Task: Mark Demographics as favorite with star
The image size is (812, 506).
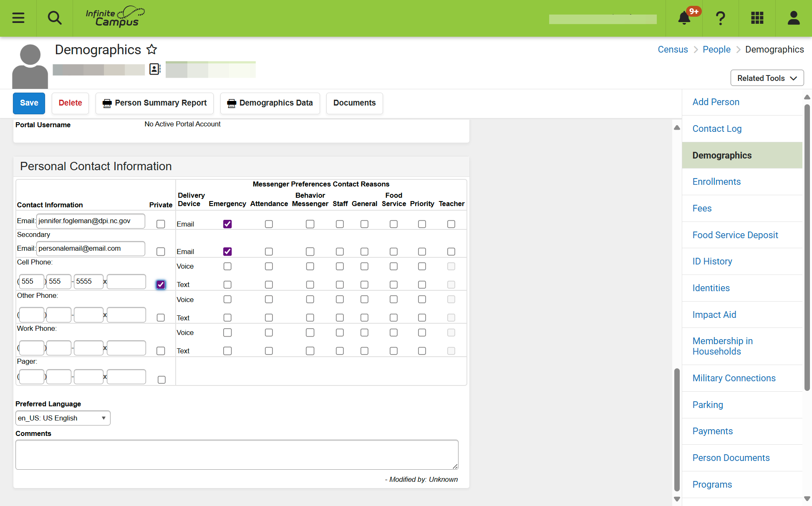Action: pos(152,50)
